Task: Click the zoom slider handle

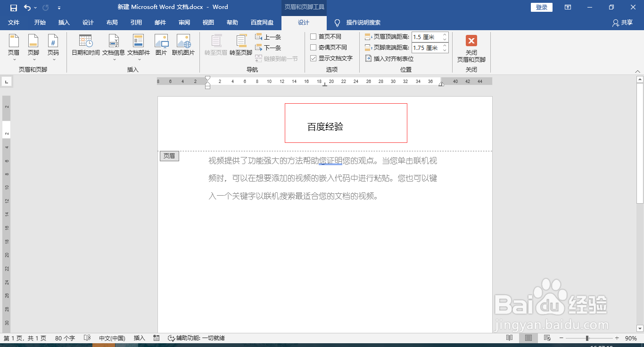Action: click(587, 338)
